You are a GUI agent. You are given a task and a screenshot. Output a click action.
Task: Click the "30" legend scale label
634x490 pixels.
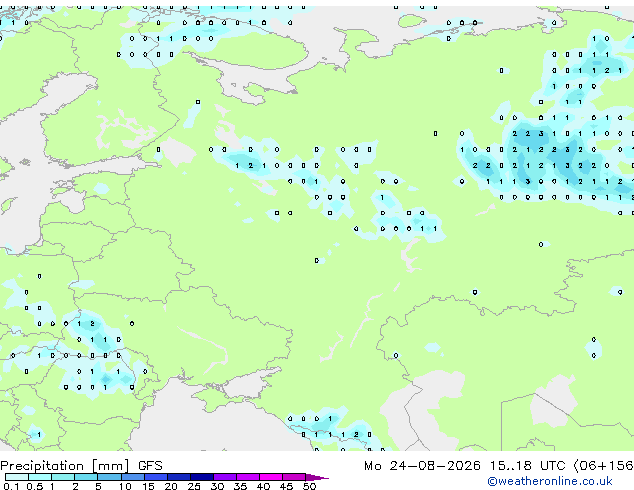[217, 486]
